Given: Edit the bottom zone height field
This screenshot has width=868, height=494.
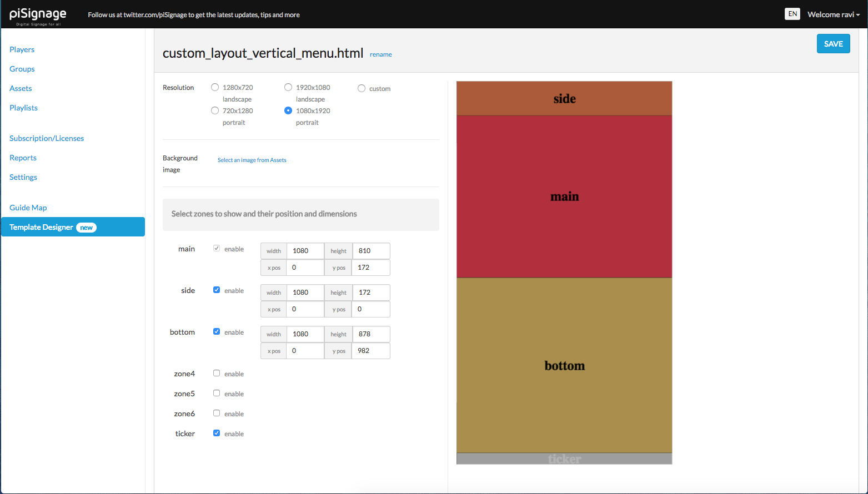Looking at the screenshot, I should tap(372, 334).
